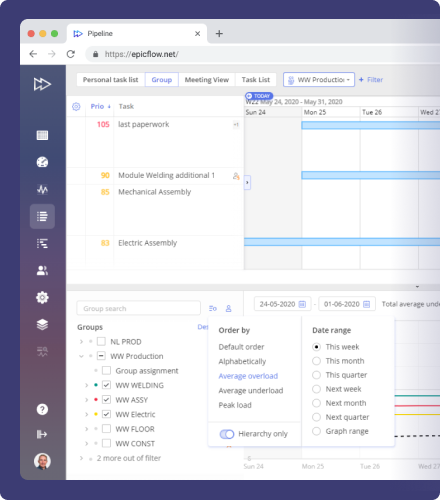The image size is (440, 500).
Task: Turn off the Hierarchy only toggle
Action: (x=227, y=434)
